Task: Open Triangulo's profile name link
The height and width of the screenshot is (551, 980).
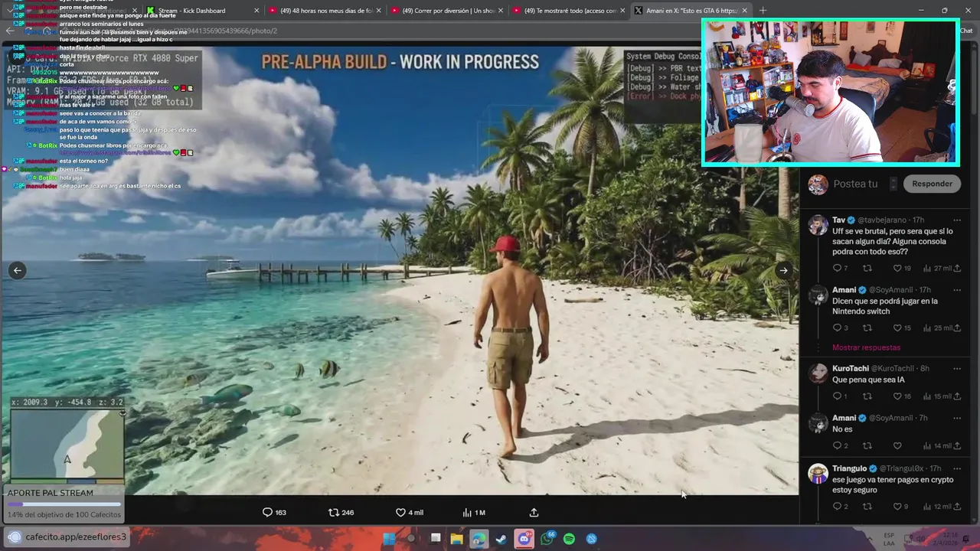Action: click(x=849, y=468)
